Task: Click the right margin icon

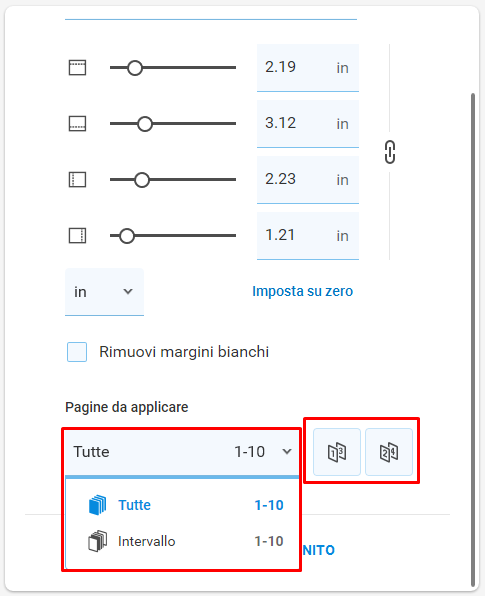Action: click(77, 235)
